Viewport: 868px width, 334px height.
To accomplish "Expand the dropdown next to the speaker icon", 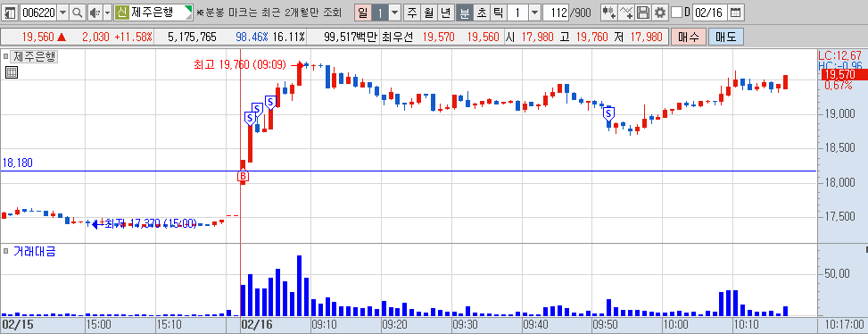I will [x=107, y=13].
